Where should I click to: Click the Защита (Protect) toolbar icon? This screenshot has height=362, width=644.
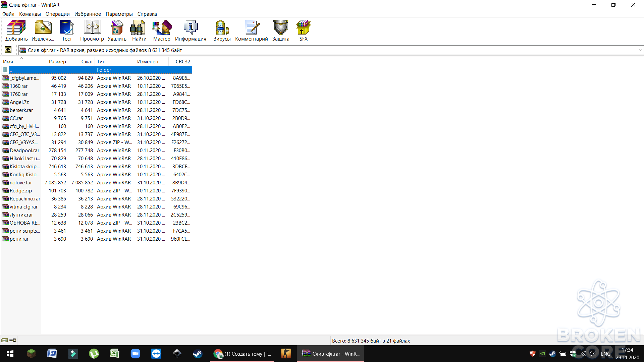pyautogui.click(x=281, y=31)
